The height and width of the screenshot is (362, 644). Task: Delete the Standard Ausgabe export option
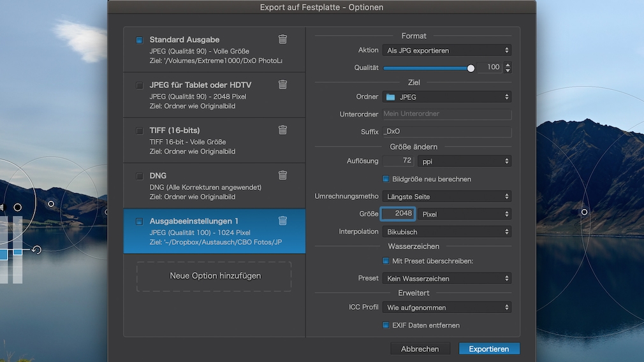click(282, 40)
